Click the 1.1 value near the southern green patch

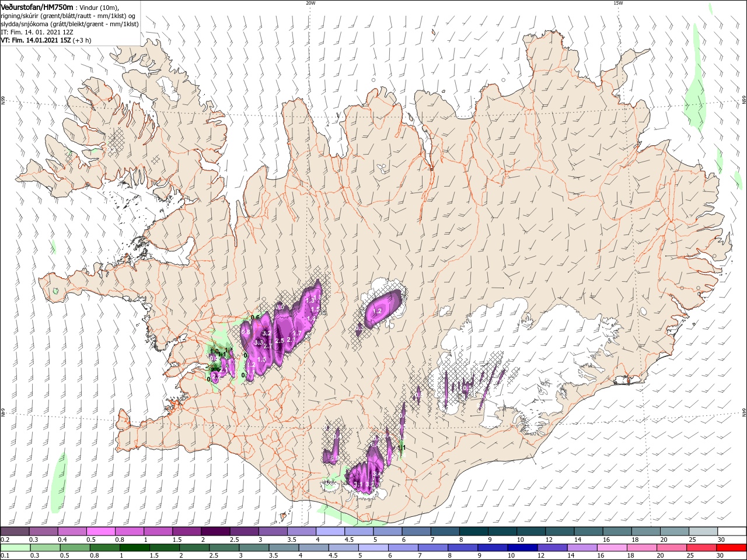point(402,447)
